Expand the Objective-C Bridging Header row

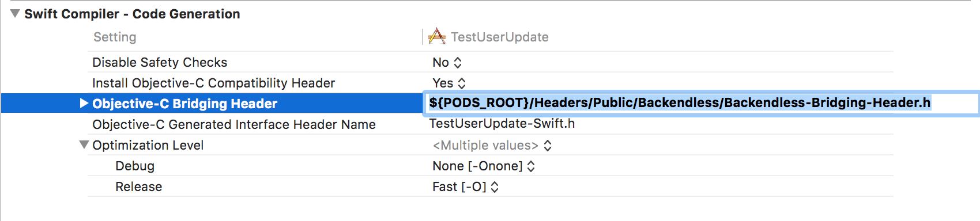tap(84, 103)
